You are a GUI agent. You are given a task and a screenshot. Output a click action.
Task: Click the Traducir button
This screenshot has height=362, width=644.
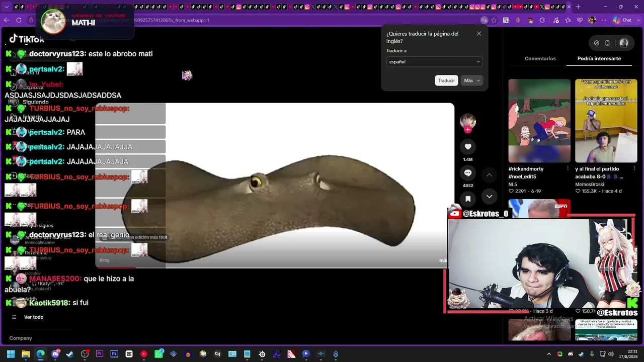pos(446,80)
